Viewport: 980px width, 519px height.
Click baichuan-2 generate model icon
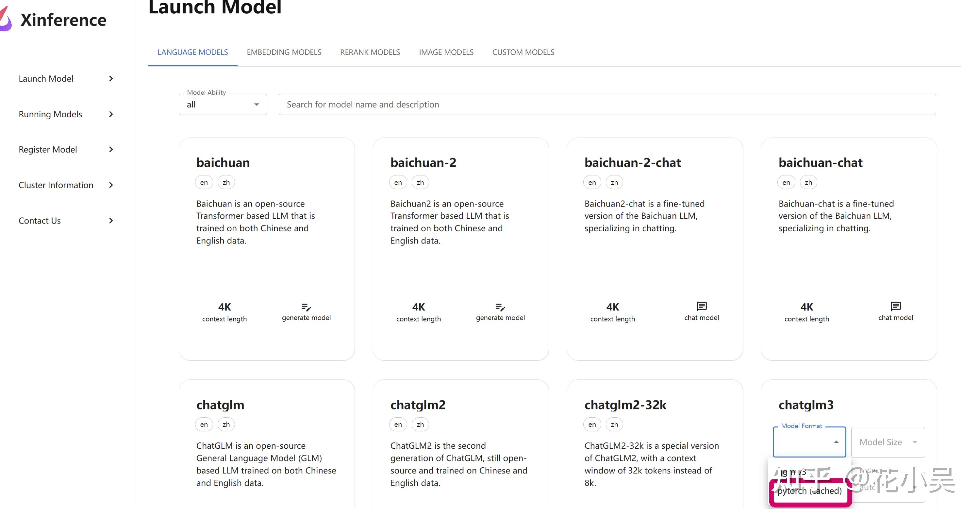[x=500, y=307]
